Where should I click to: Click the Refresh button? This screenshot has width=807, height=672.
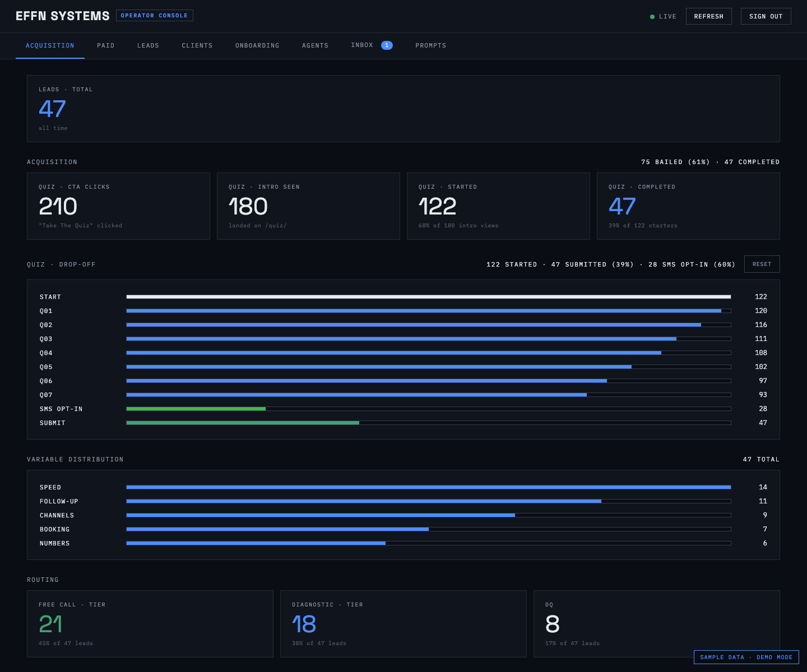pos(709,16)
